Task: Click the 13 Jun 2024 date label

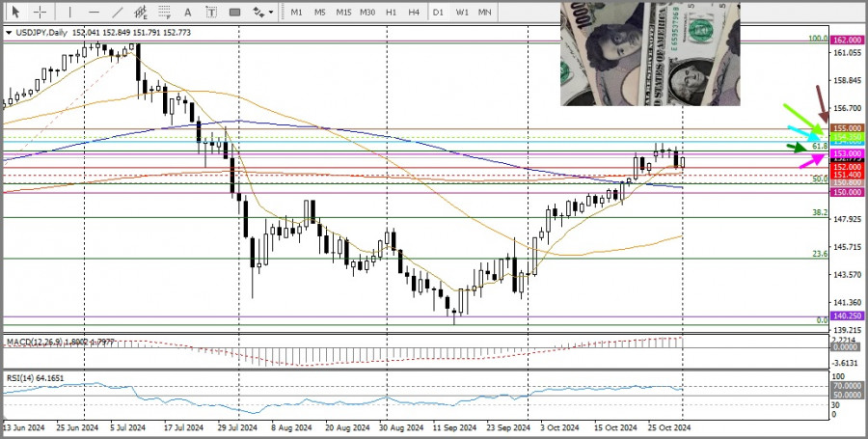Action: [x=24, y=428]
